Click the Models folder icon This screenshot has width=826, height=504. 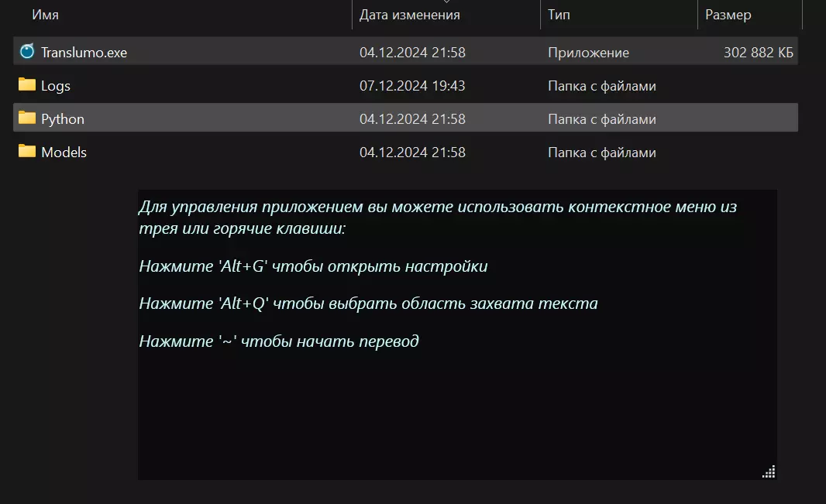point(27,152)
